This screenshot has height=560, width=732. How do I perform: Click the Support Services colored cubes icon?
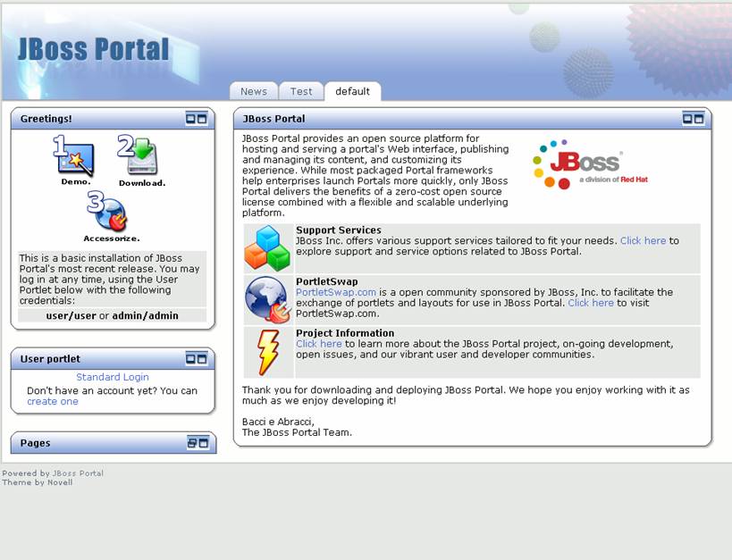point(267,248)
